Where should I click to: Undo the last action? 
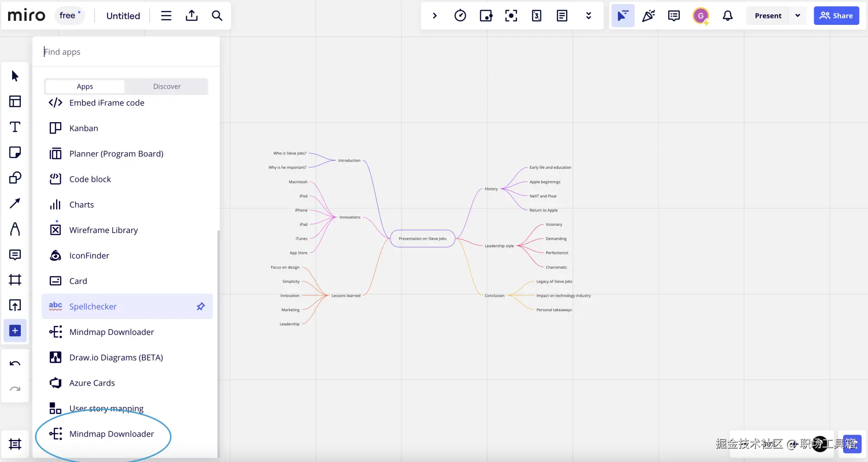15,364
